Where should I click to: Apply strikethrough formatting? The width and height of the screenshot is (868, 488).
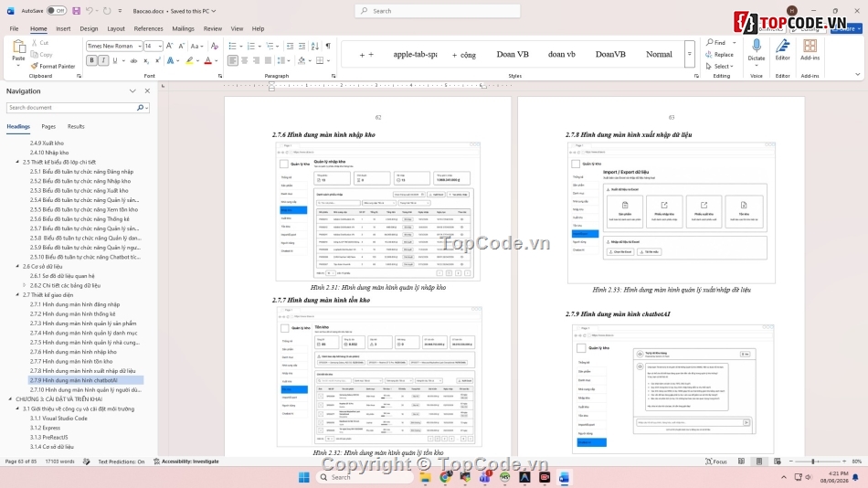[x=133, y=60]
